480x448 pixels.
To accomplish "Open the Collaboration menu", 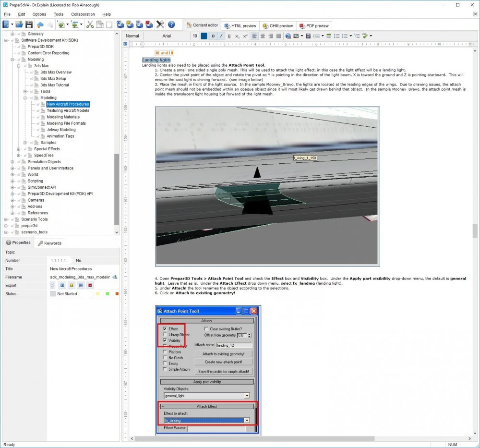I will (83, 14).
